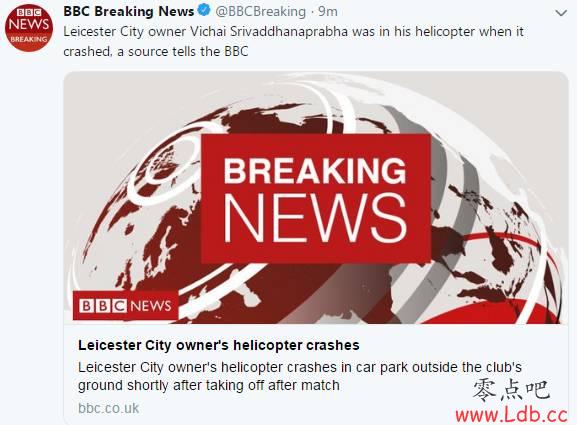577x425 pixels.
Task: Click the BBC News Breaking profile avatar
Action: point(29,28)
